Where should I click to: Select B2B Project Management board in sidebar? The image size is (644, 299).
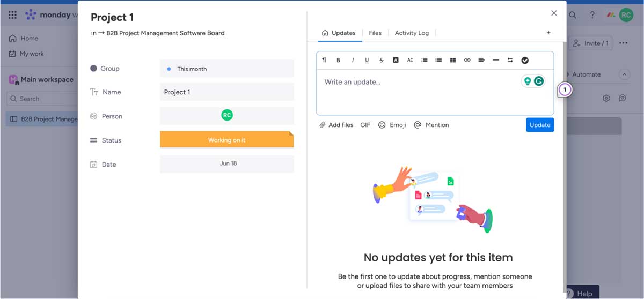(43, 119)
